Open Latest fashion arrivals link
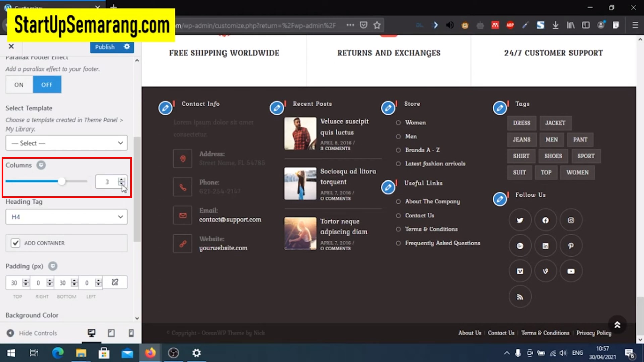644x362 pixels. 435,163
